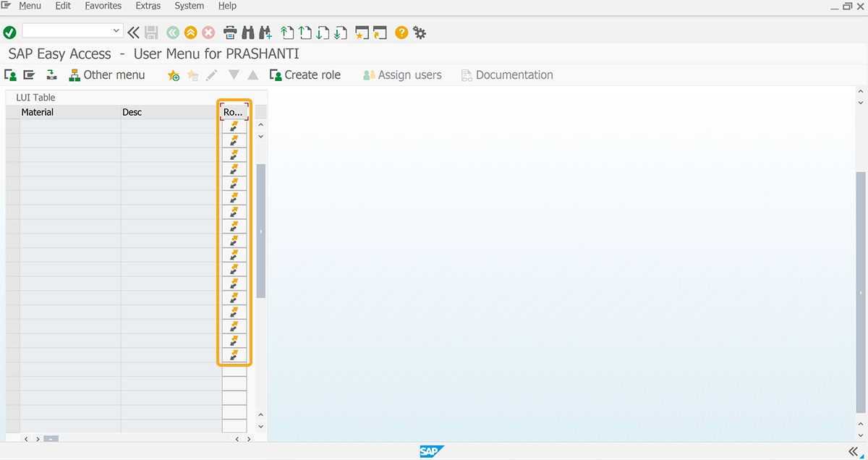Select the Material column header
This screenshot has width=868, height=460.
tap(70, 112)
